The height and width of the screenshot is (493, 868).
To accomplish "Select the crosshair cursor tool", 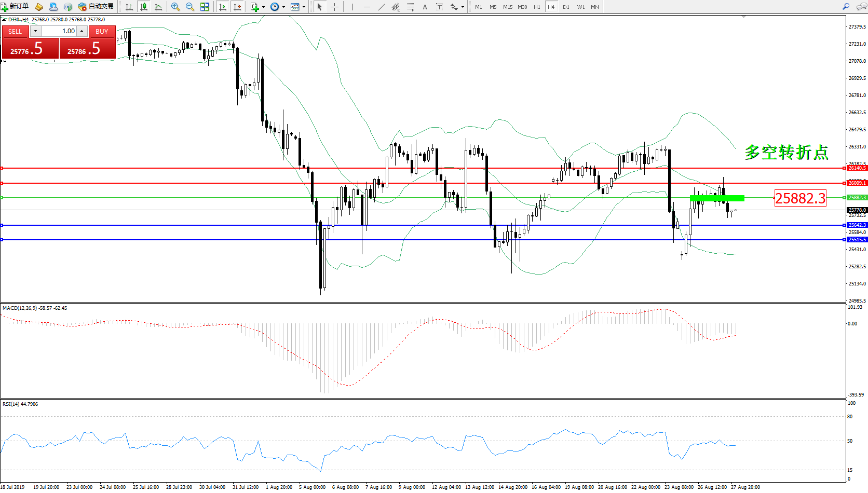I will tap(335, 7).
